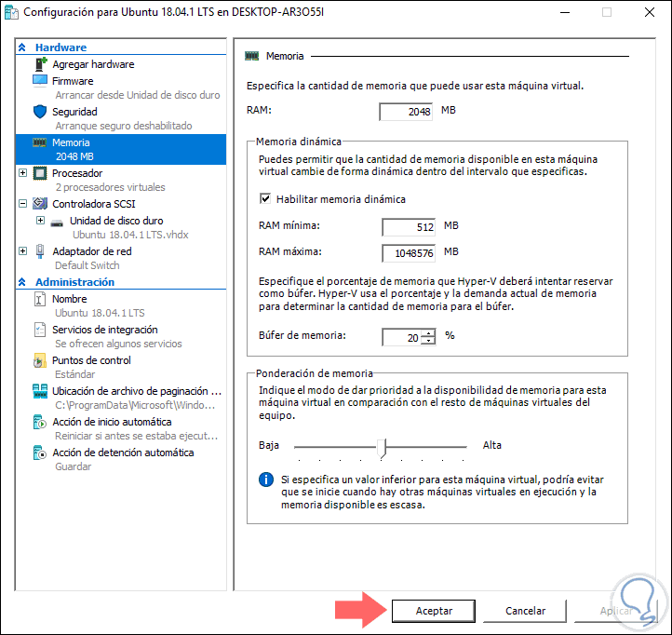Open the Puntos de control icon
This screenshot has width=672, height=635.
tap(39, 360)
